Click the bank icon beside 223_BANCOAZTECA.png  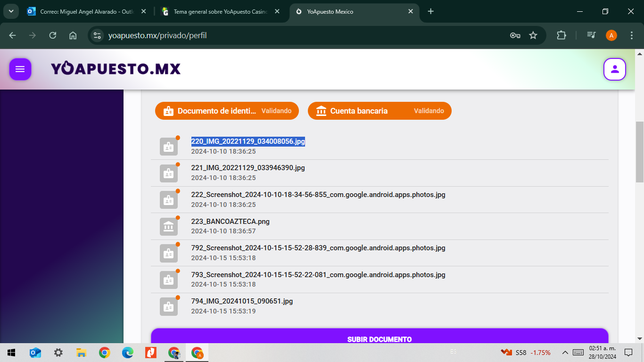coord(168,226)
